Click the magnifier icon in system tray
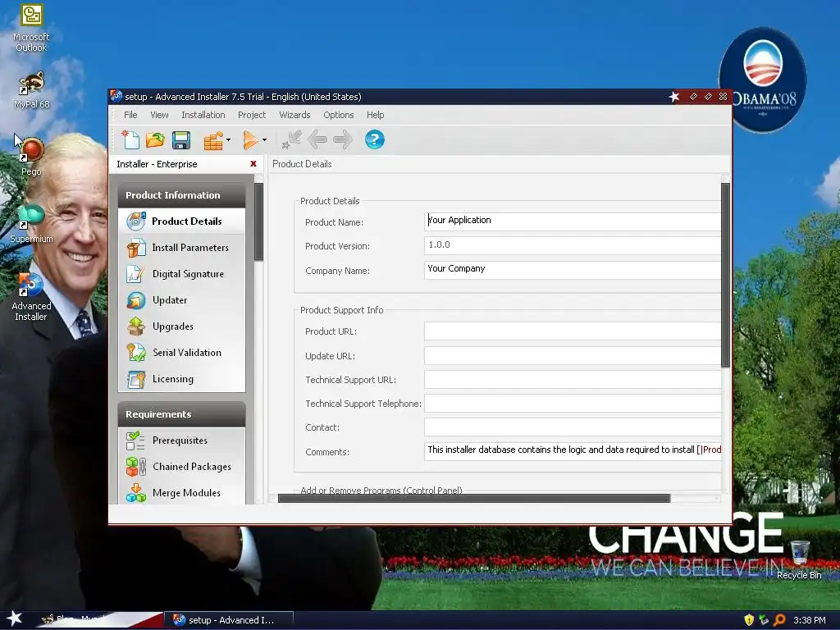The height and width of the screenshot is (630, 840). (x=779, y=620)
